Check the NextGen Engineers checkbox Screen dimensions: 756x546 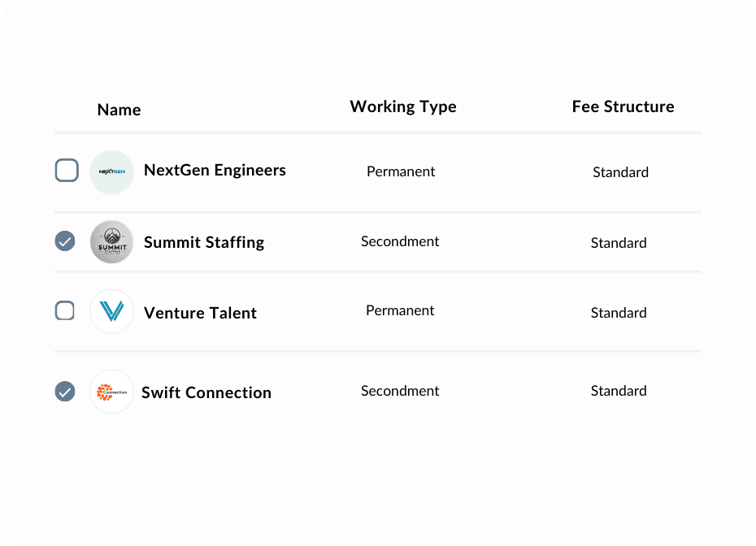(x=67, y=170)
